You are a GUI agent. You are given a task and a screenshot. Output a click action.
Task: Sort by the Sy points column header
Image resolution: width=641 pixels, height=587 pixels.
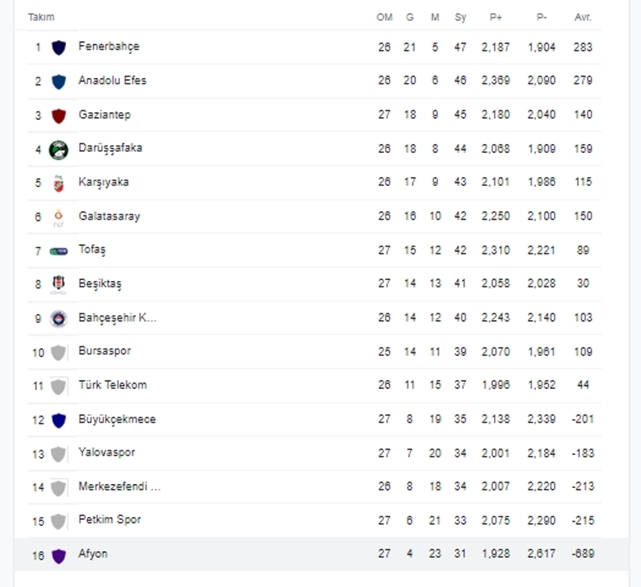tap(460, 18)
